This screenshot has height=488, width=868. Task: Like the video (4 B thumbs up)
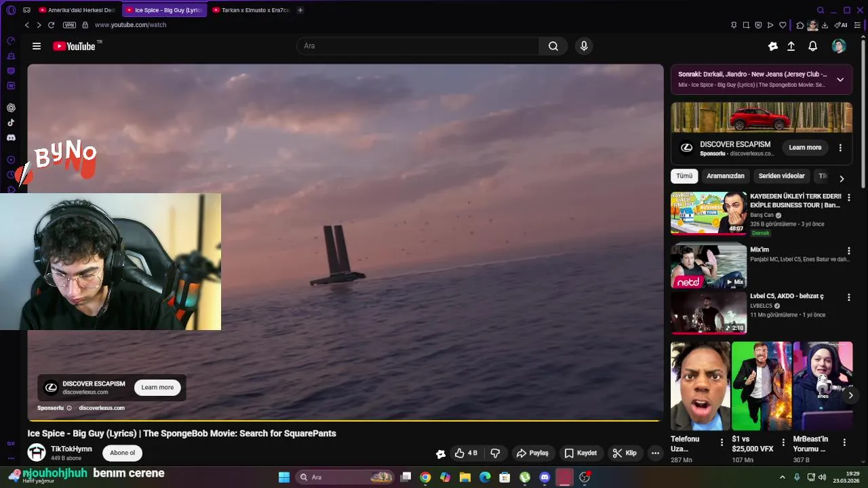(x=466, y=453)
